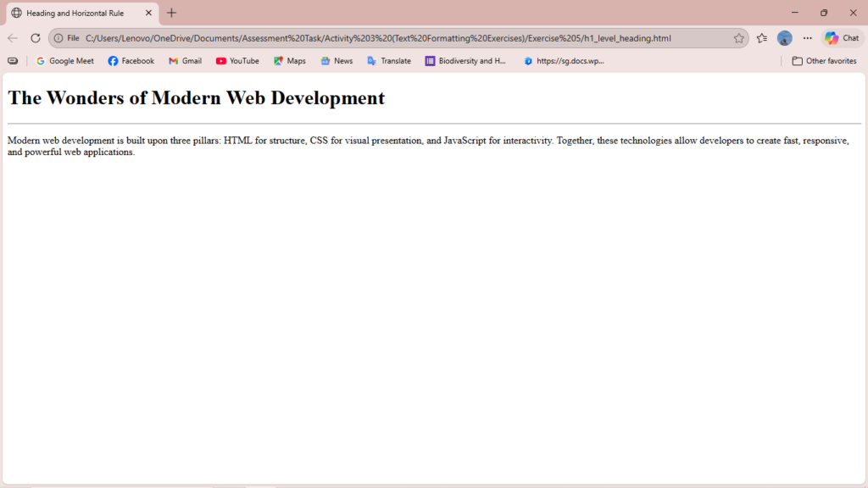Add this page to favorites star

coord(738,38)
